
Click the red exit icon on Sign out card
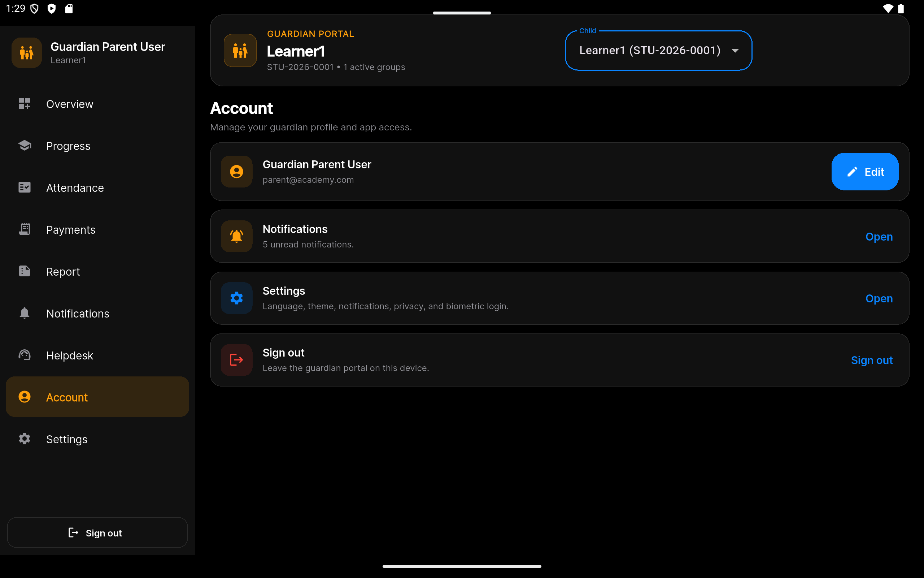[x=237, y=360]
